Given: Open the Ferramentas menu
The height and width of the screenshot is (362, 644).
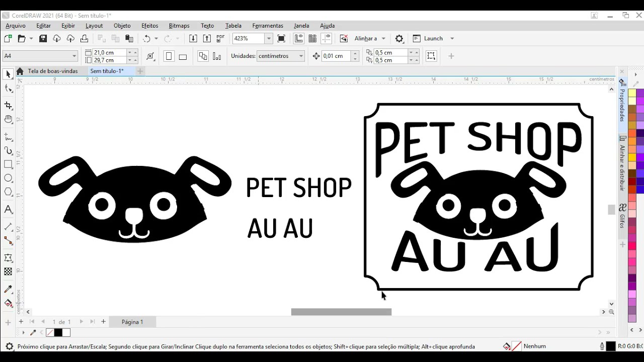Looking at the screenshot, I should point(268,26).
